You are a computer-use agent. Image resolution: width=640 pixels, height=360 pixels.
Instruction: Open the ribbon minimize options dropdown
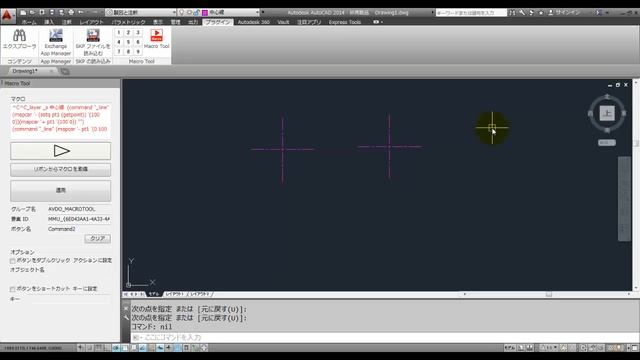(381, 22)
